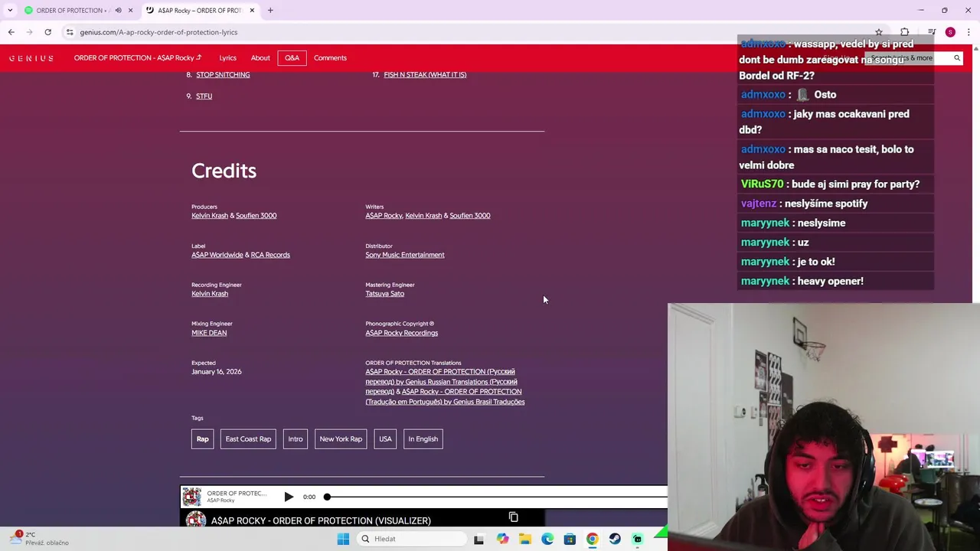The width and height of the screenshot is (980, 551).
Task: Select the East Coast Rap tag
Action: (248, 439)
